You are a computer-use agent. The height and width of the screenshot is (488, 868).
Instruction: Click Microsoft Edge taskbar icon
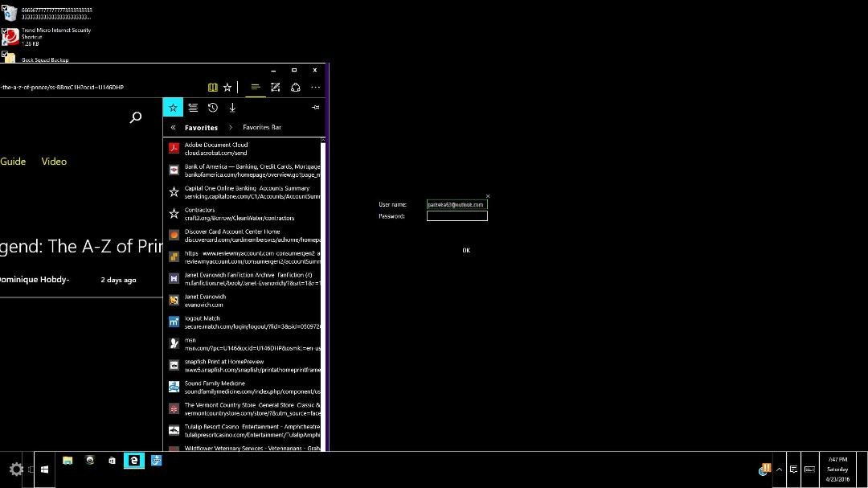tap(134, 461)
